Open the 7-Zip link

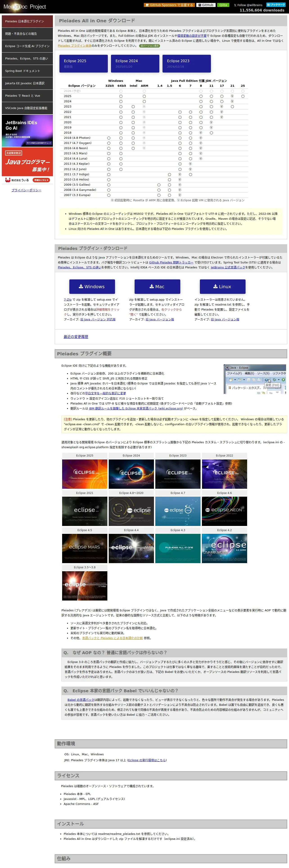68,299
